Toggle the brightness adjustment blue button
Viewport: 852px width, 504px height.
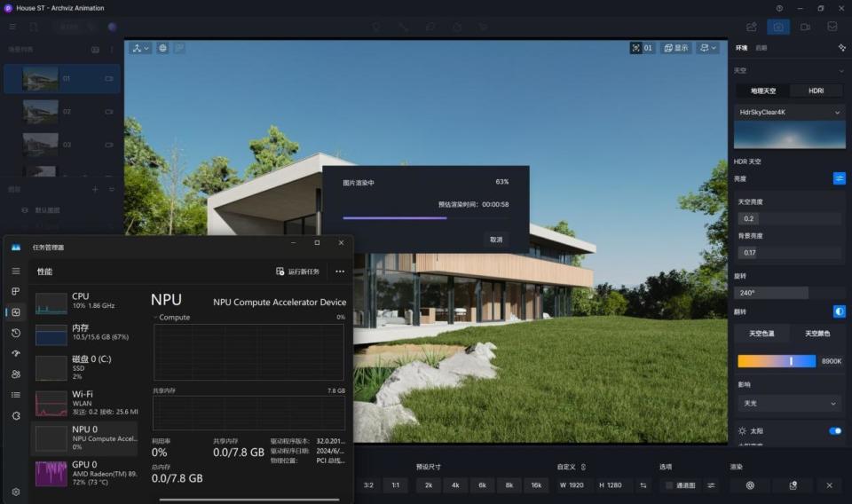coord(839,178)
